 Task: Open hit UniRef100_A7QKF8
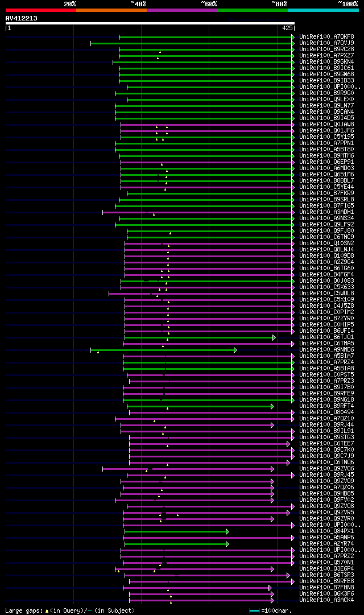pos(326,37)
